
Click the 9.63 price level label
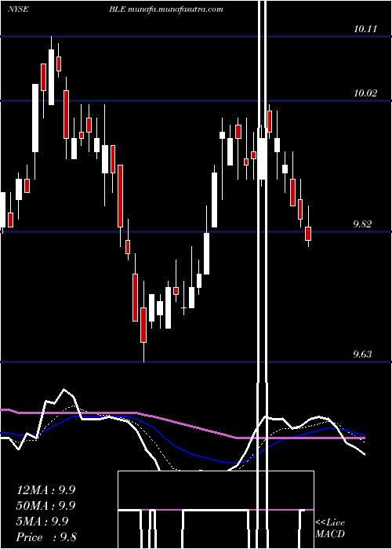click(362, 354)
